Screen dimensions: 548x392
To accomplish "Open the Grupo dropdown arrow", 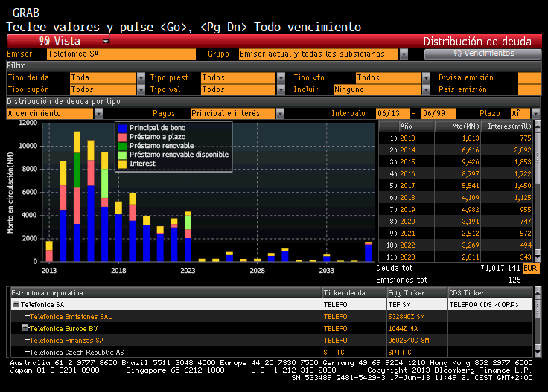I will point(404,54).
